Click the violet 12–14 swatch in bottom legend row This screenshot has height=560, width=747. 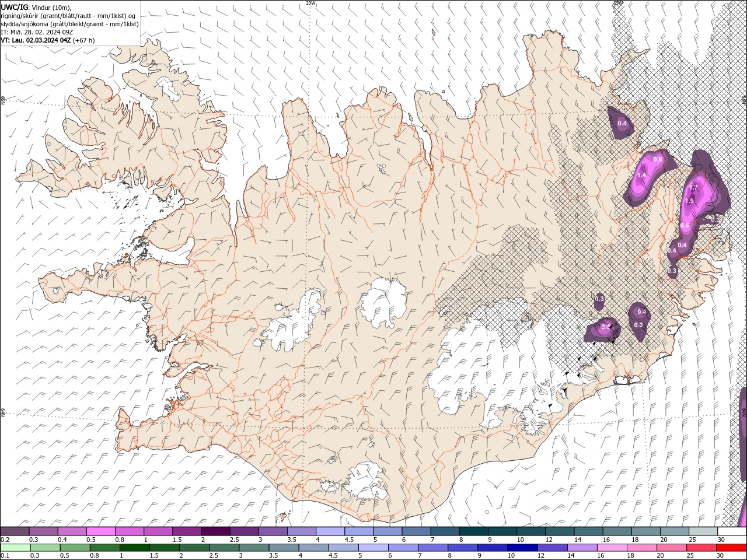click(551, 547)
